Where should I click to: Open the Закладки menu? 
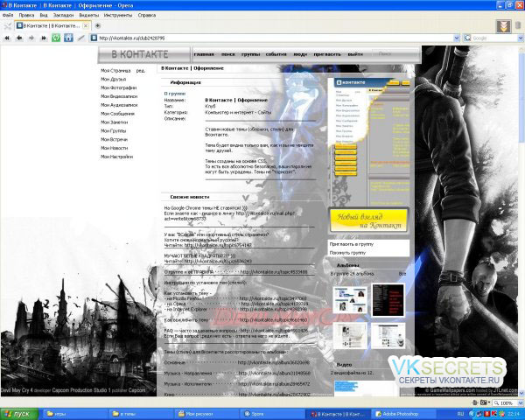63,15
